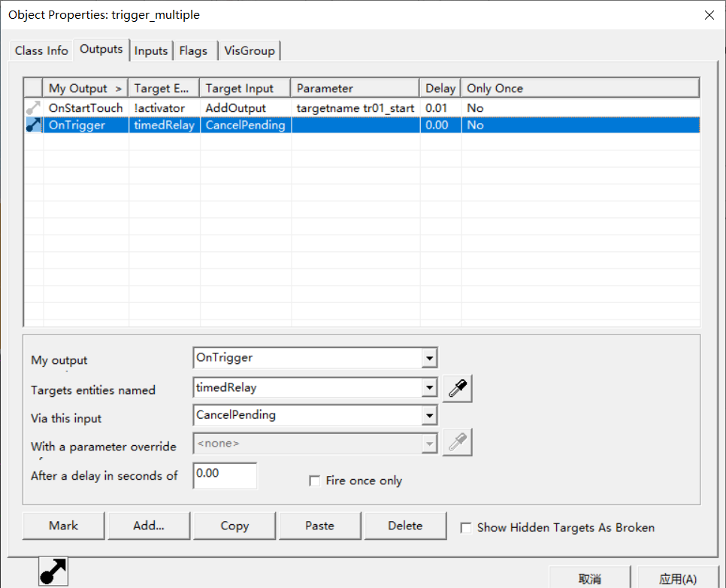Click the OnTrigger row output arrow icon
Screen dimensions: 726x588
tap(33, 125)
